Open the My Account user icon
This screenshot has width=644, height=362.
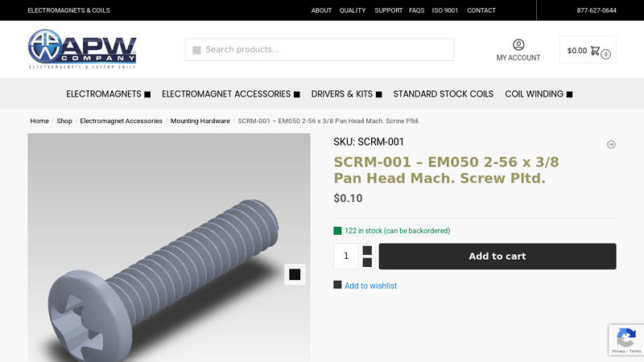518,44
